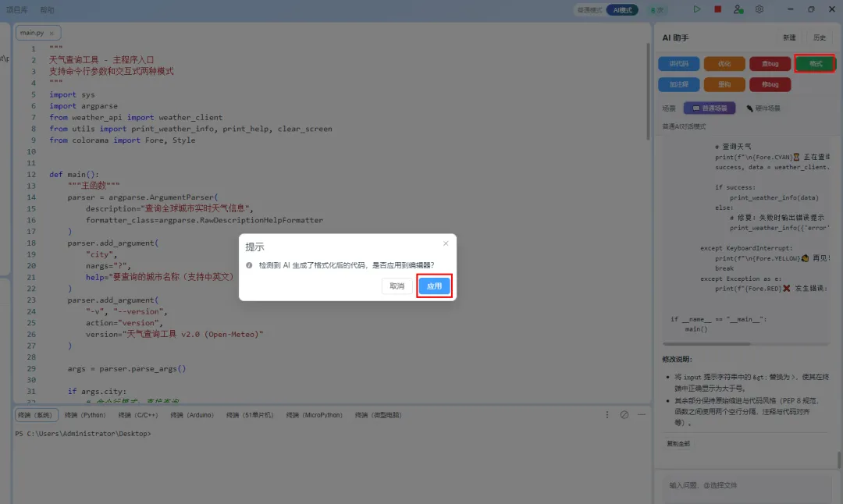Switch to 终端 (Python) terminal tab
The width and height of the screenshot is (843, 504).
[x=85, y=415]
